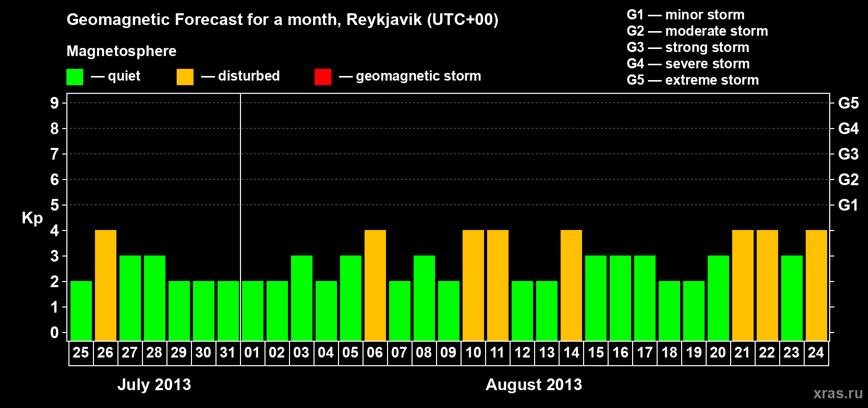
Task: Click the orange bar for August 14
Action: (571, 285)
